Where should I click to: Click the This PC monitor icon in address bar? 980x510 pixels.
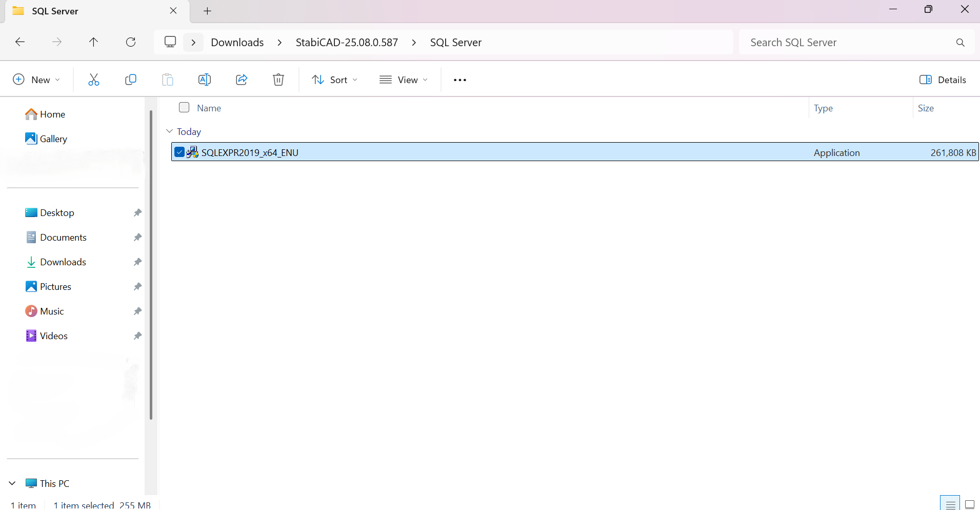170,42
